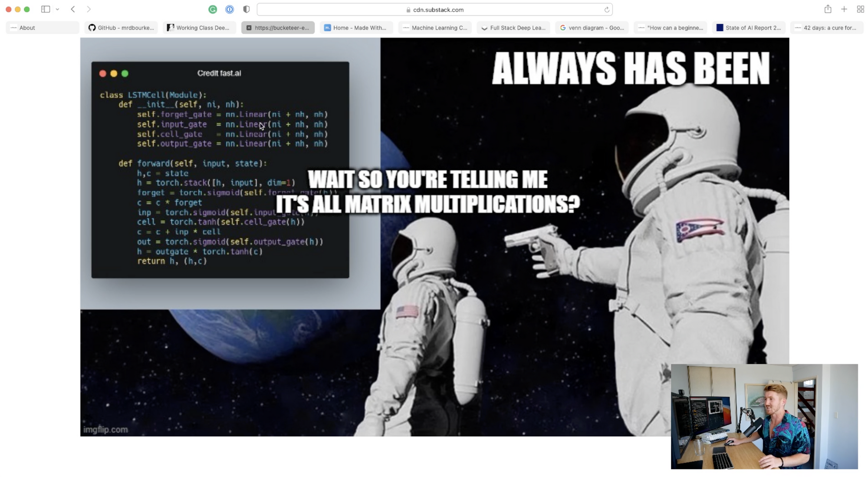Click the share icon in Safari toolbar
This screenshot has height=477, width=868.
click(828, 10)
